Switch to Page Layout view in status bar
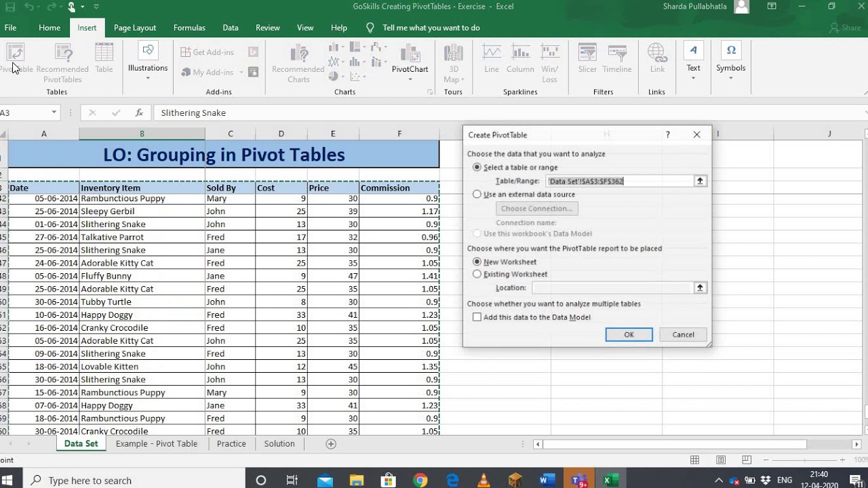 coord(719,460)
